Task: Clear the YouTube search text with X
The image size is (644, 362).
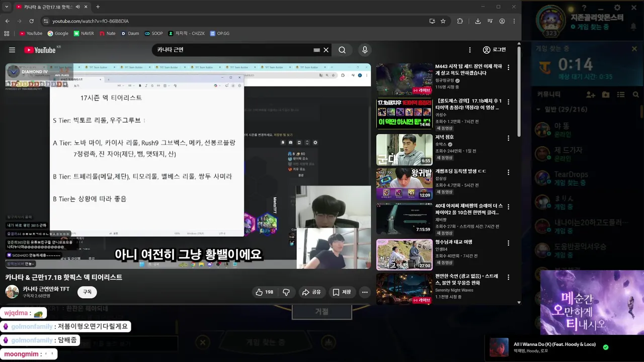Action: tap(326, 50)
